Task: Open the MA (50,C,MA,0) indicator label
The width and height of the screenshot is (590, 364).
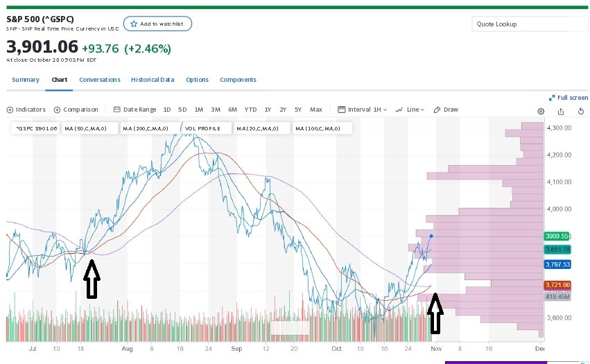Action: click(x=88, y=128)
